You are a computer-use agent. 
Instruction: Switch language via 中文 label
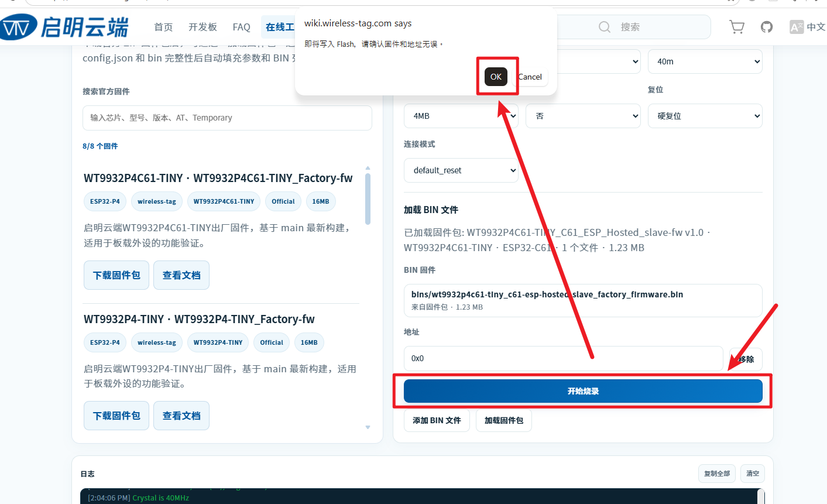pyautogui.click(x=816, y=27)
